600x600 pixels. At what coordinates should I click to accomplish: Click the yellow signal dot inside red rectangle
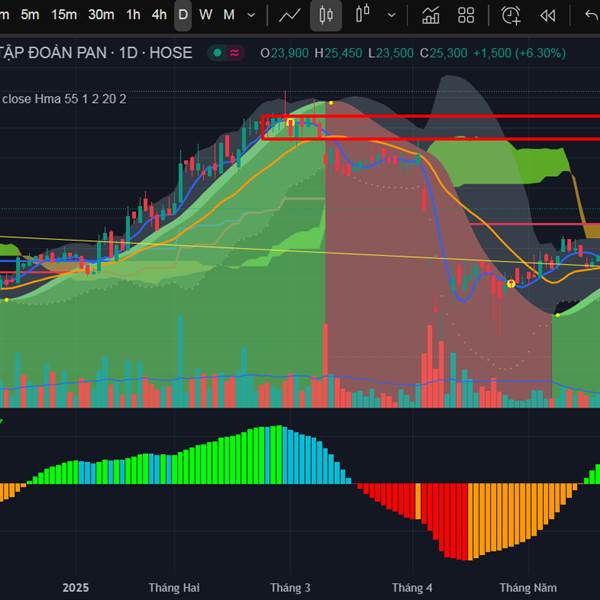(x=290, y=123)
